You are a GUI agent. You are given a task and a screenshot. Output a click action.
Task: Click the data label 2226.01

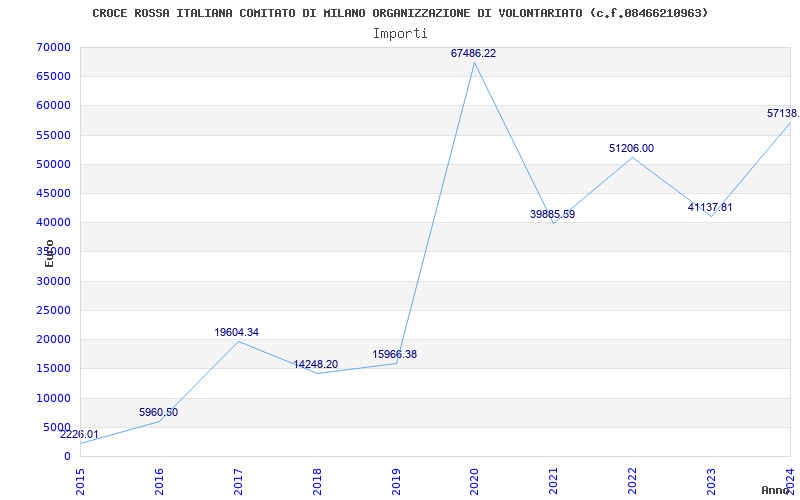pos(79,434)
